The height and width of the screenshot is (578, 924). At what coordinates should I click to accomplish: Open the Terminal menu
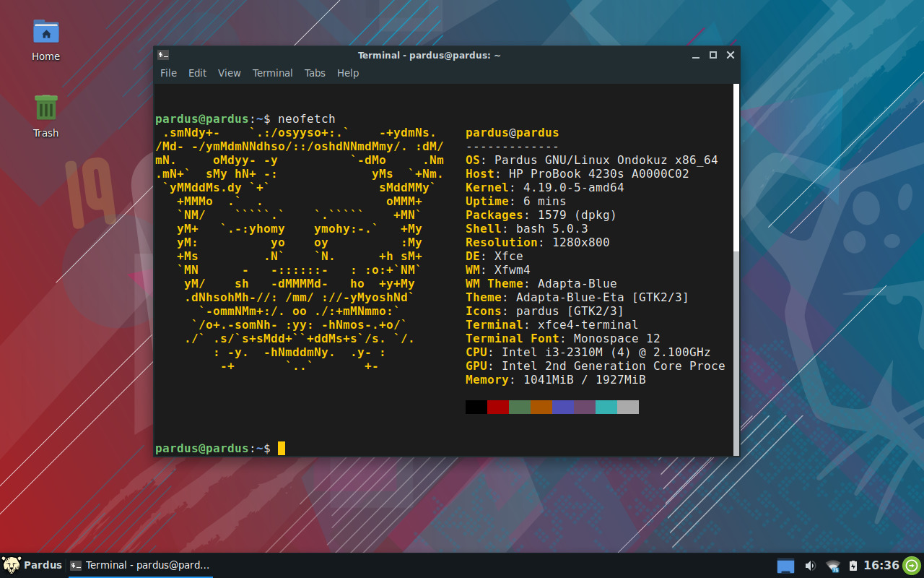[x=272, y=73]
